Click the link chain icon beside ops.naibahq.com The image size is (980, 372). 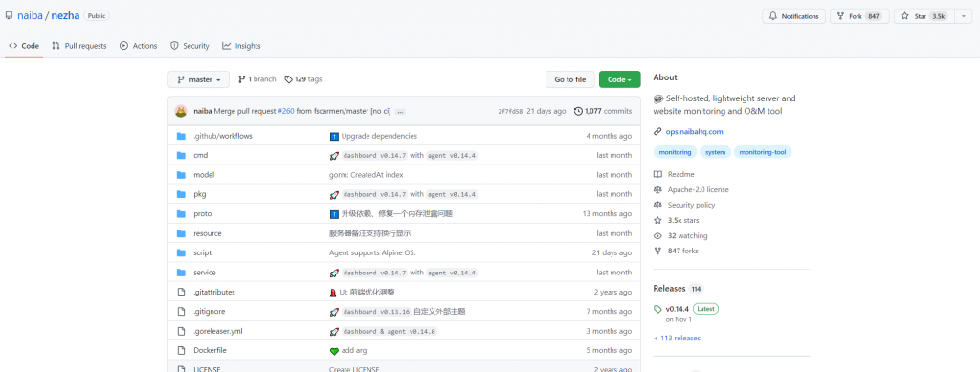[x=657, y=132]
